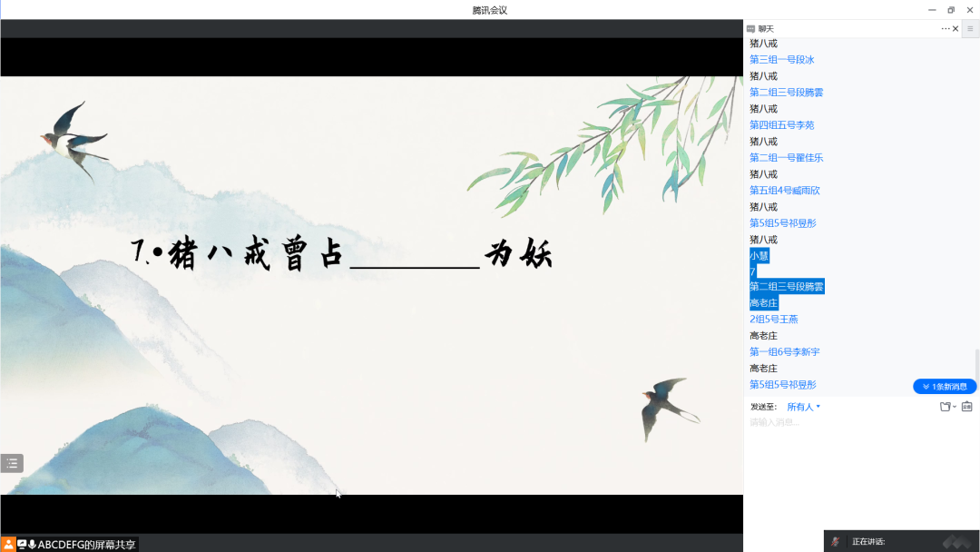Select the highlighted 小慧 chat entry
The width and height of the screenshot is (980, 552).
759,256
